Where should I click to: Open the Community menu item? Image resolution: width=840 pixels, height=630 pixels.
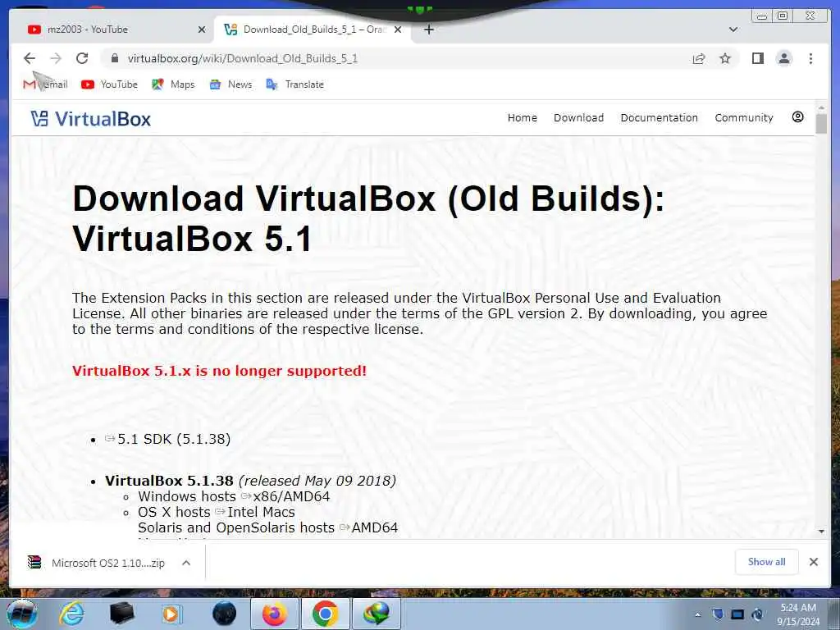click(743, 117)
